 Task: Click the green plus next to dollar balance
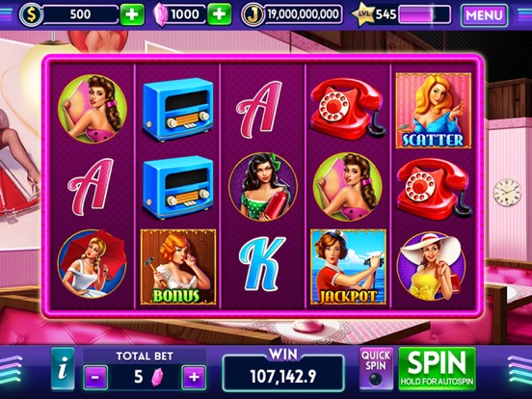point(132,14)
